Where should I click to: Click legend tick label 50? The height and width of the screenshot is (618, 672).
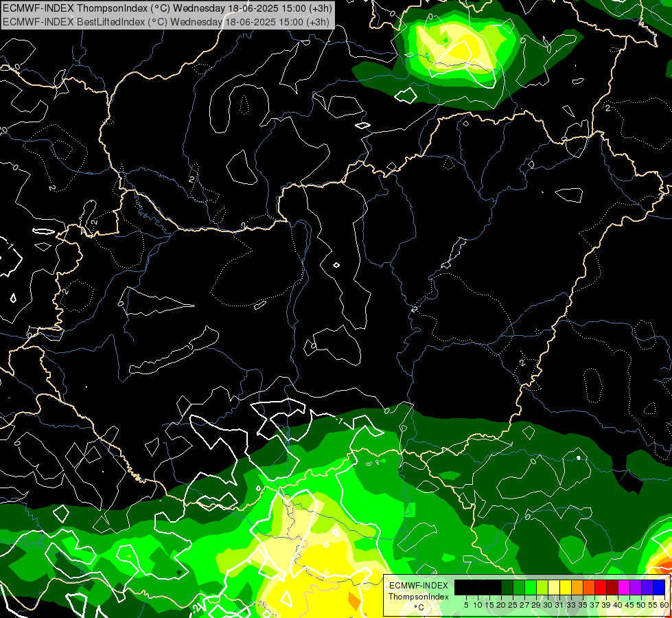[640, 605]
